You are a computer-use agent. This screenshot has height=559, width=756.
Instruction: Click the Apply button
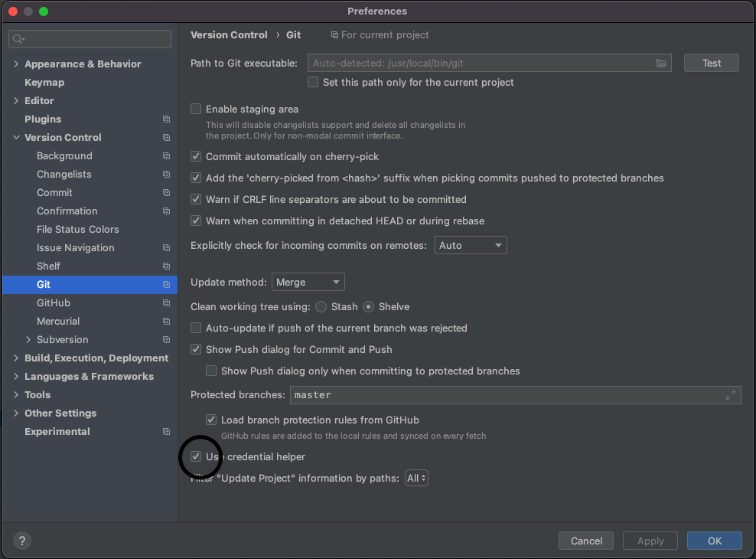650,541
